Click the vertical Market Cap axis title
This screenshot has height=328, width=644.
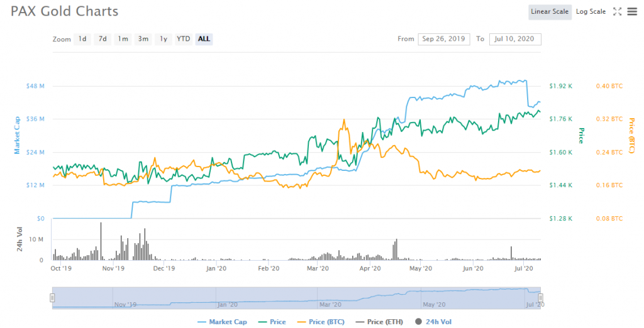click(17, 136)
